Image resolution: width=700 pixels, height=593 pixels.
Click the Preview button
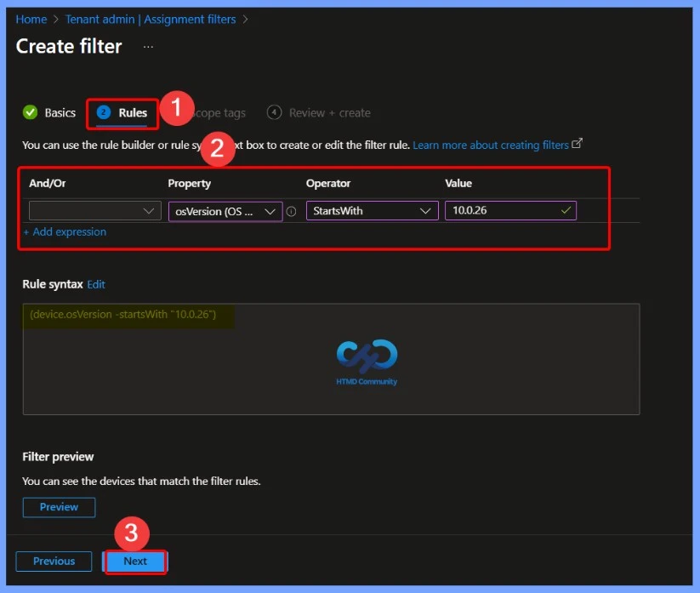click(x=59, y=507)
